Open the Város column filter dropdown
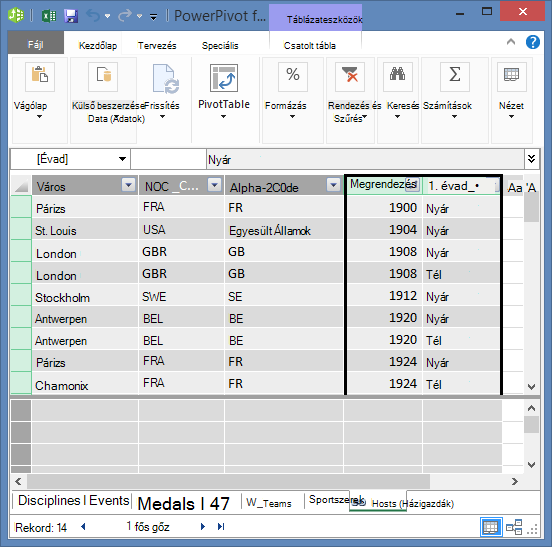The image size is (552, 547). [128, 184]
